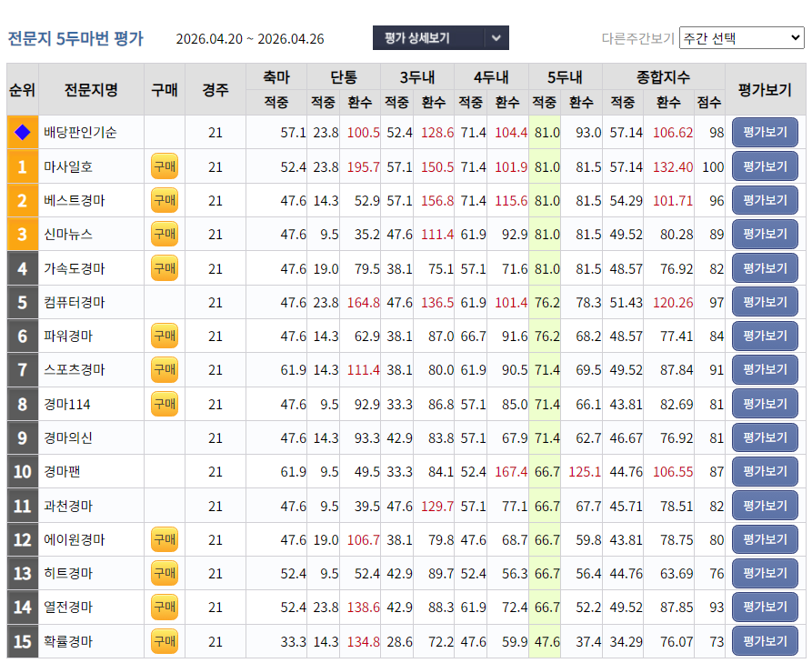Click the 구매 icon for 열전경마
This screenshot has width=812, height=663.
click(164, 607)
